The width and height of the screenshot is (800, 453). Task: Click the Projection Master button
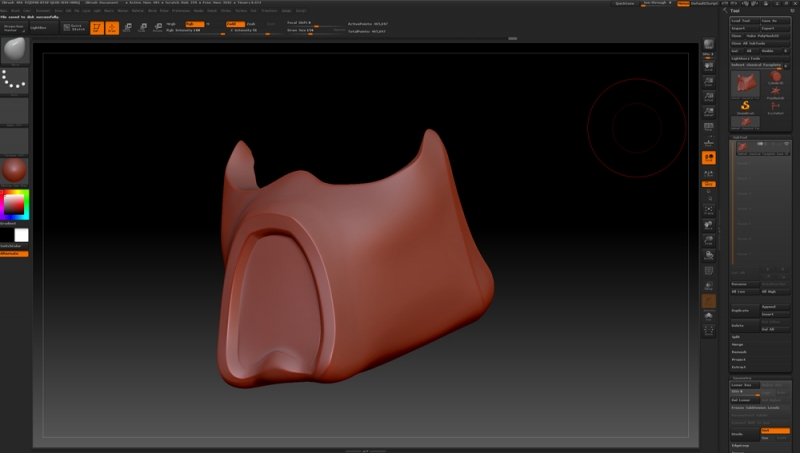point(15,28)
